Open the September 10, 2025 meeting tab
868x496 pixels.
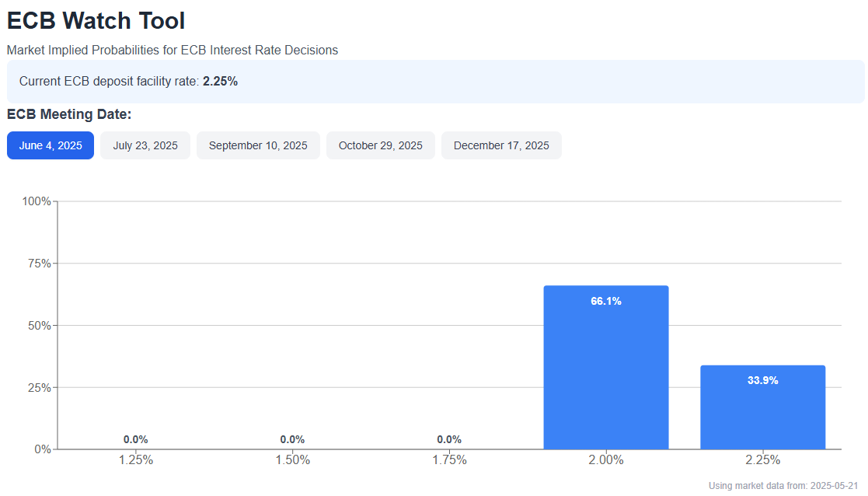258,145
